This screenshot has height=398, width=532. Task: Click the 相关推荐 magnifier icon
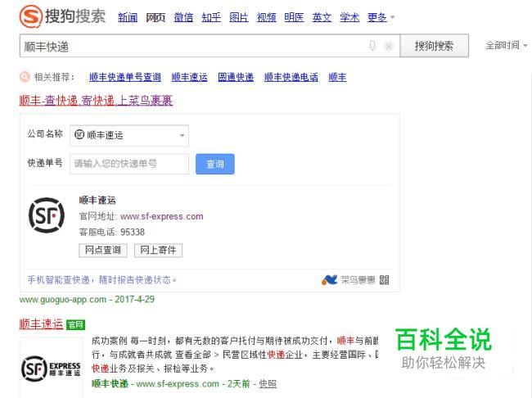25,77
